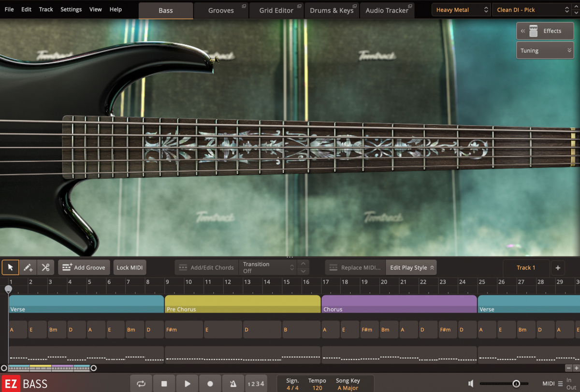
Task: Toggle Lock MIDI on
Action: point(130,267)
